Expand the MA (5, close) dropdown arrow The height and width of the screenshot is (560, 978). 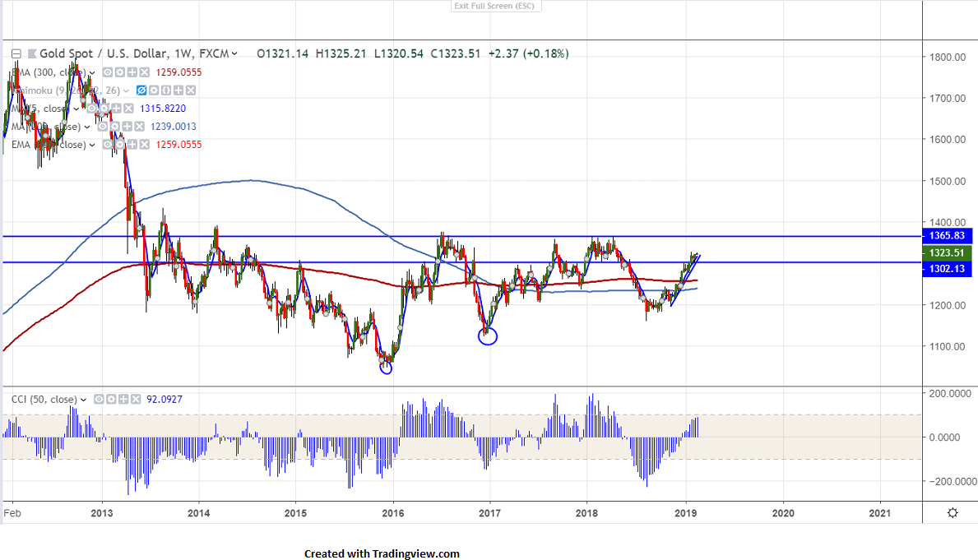[76, 109]
